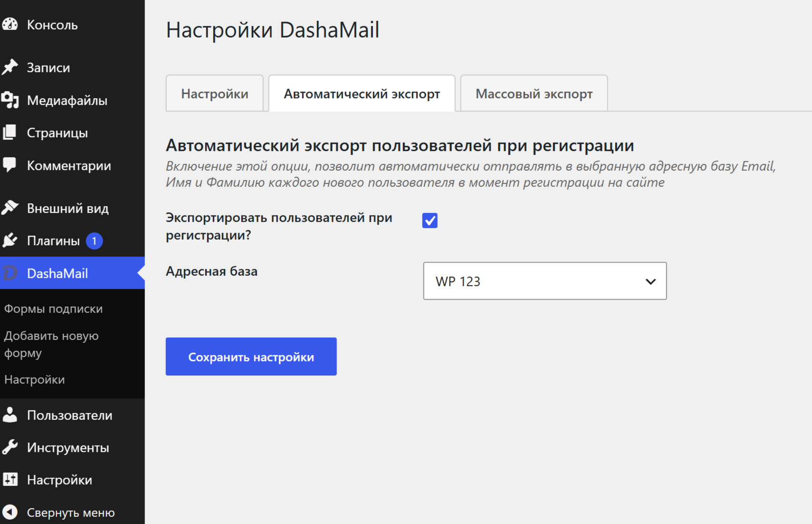Viewport: 812px width, 524px height.
Task: Click the Страницы pages icon
Action: click(x=10, y=133)
